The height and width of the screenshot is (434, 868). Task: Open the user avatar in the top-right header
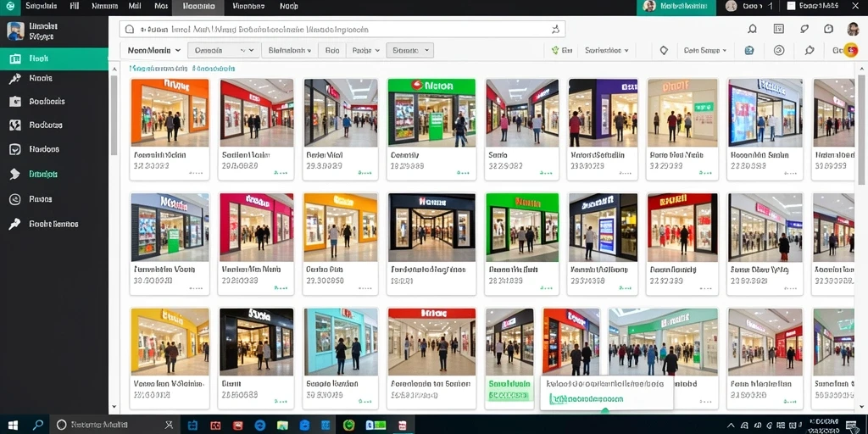click(x=853, y=29)
